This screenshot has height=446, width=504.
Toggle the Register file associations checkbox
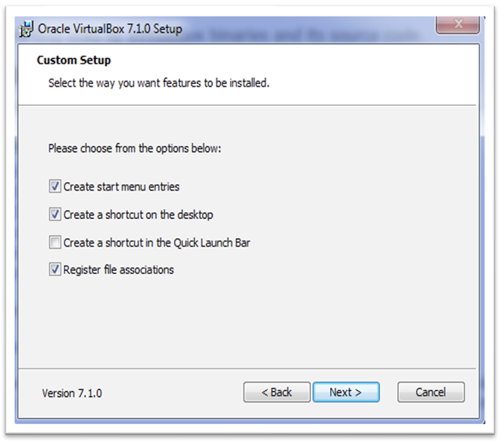(54, 270)
